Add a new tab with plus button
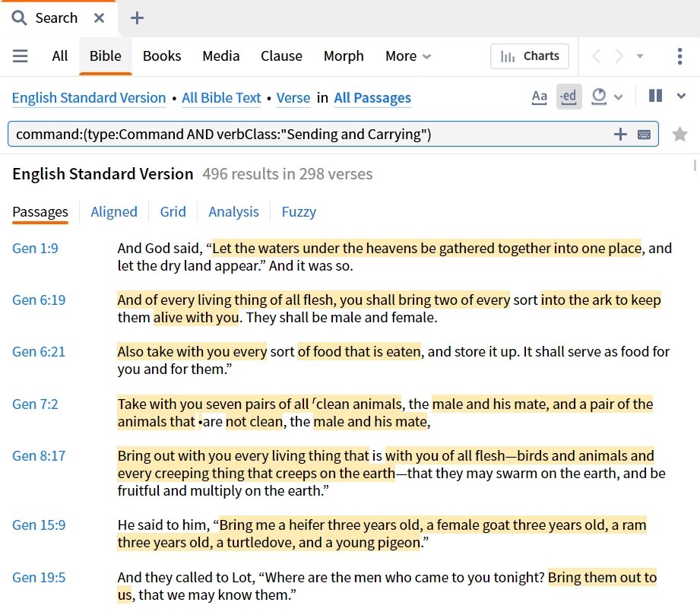The width and height of the screenshot is (700, 615). pyautogui.click(x=137, y=18)
